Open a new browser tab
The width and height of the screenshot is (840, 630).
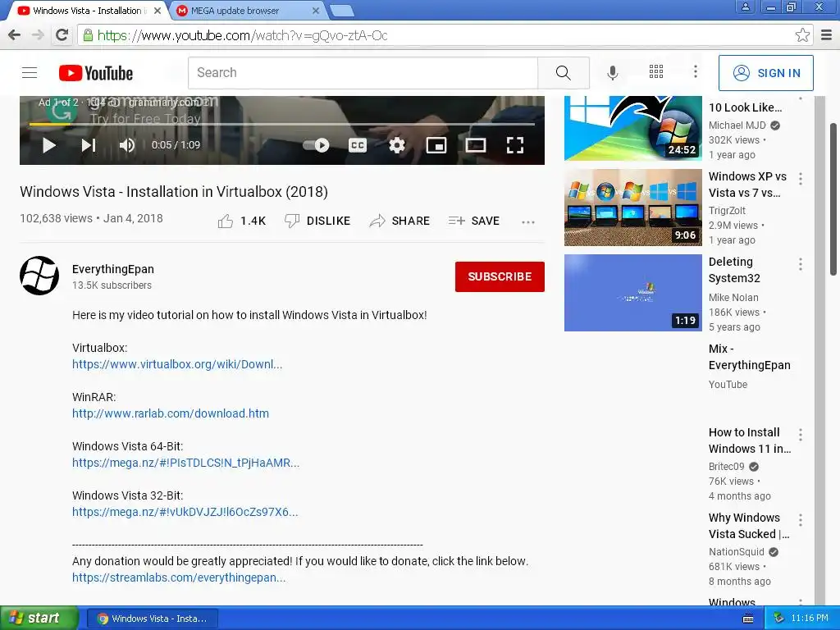[x=341, y=11]
